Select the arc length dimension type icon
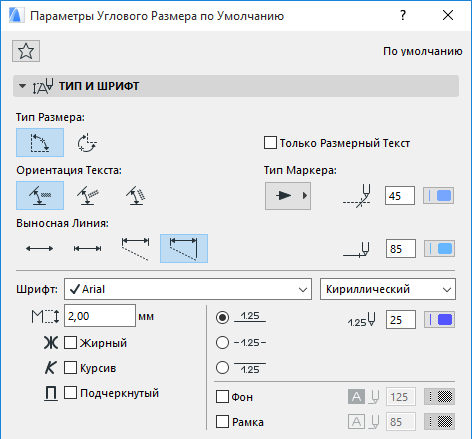Screen dimensions: 472x439 (87, 143)
